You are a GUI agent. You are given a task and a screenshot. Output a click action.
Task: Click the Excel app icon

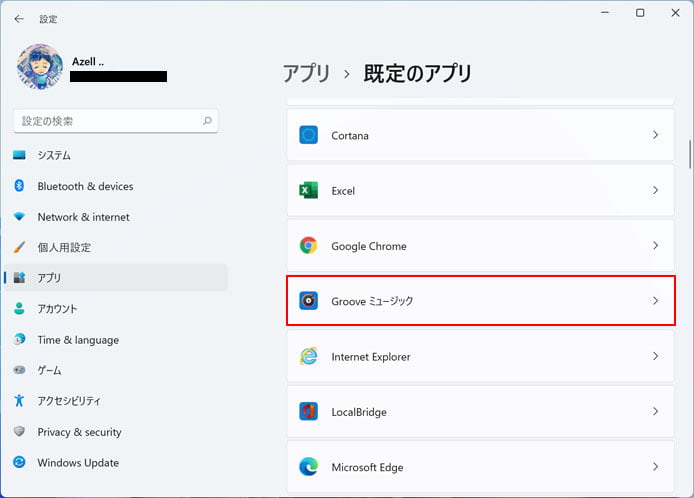pyautogui.click(x=308, y=190)
